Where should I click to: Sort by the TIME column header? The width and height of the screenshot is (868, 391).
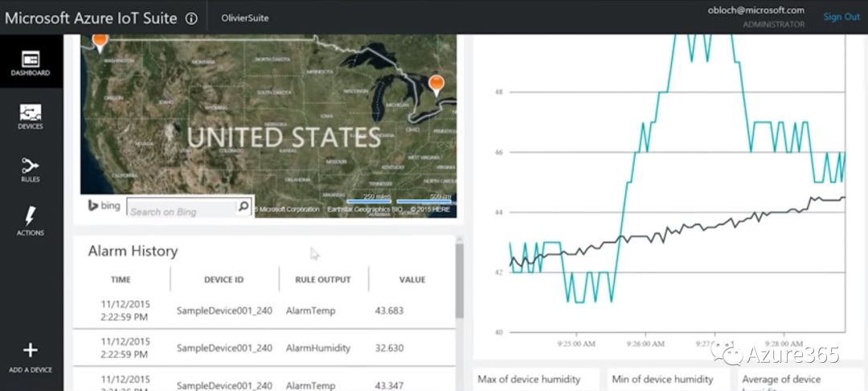click(121, 279)
